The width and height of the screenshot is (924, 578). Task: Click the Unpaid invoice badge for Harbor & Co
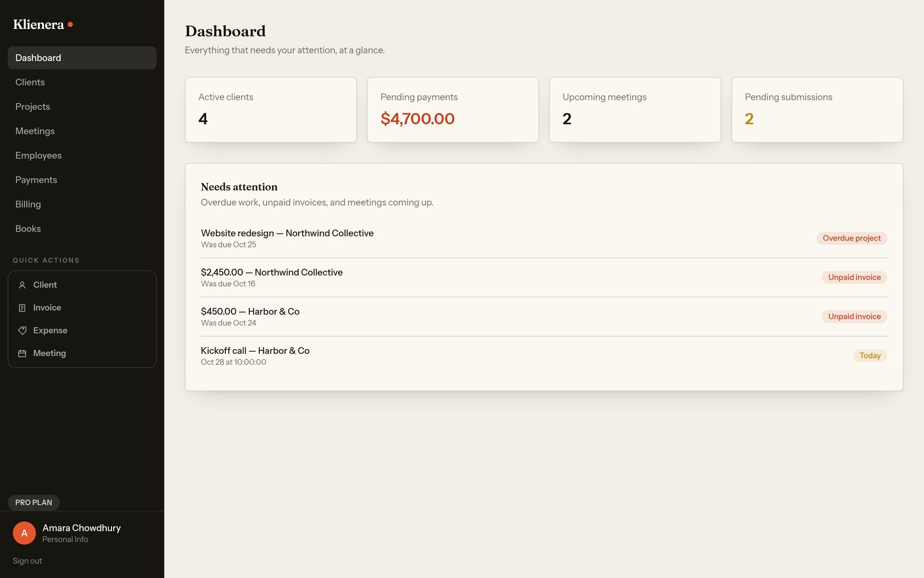pos(855,317)
